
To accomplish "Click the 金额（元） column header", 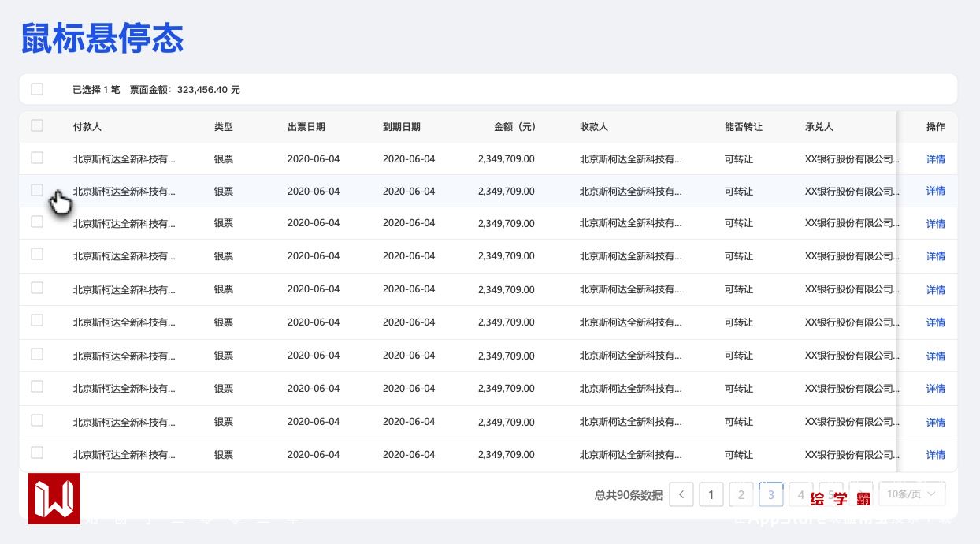I will (x=514, y=127).
